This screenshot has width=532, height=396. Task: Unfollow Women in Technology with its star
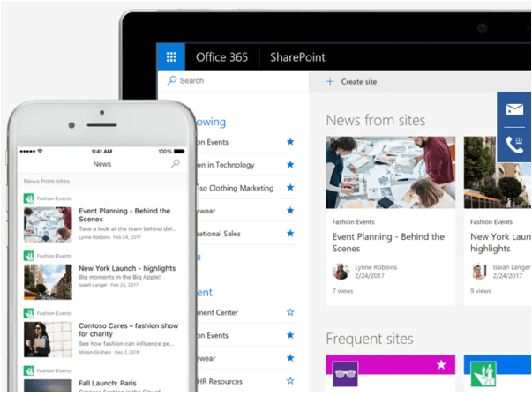[290, 164]
